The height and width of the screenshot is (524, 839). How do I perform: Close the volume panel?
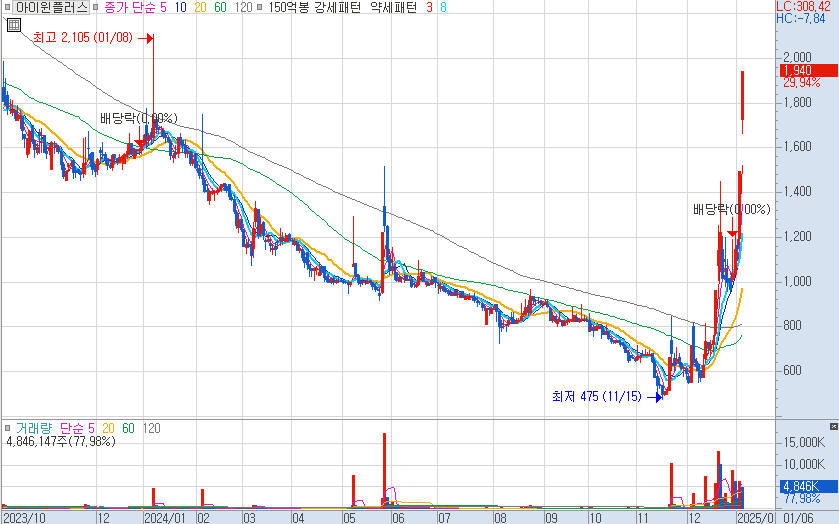coord(834,426)
